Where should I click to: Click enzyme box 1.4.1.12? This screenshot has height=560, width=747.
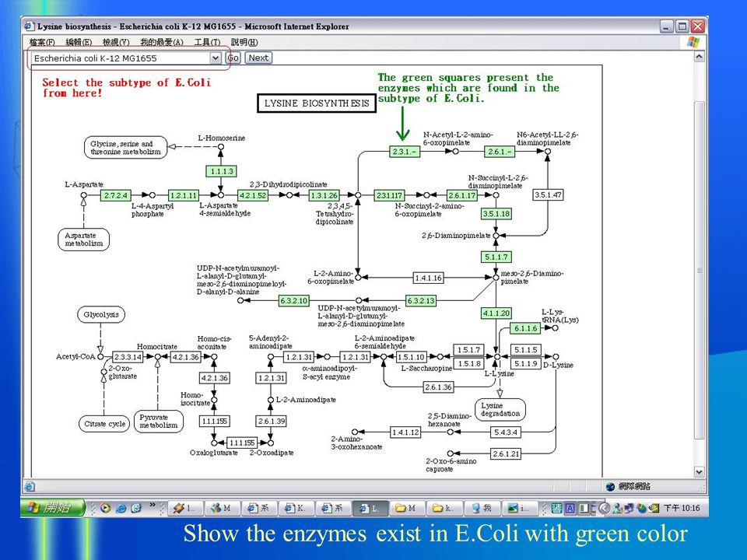coord(405,432)
